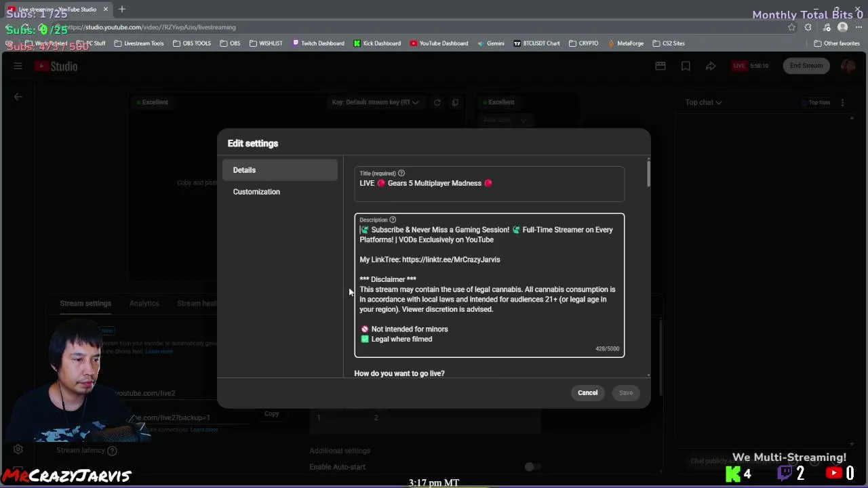This screenshot has height=488, width=868.
Task: Expand the CS2 Sites bookmark folder
Action: [x=669, y=43]
